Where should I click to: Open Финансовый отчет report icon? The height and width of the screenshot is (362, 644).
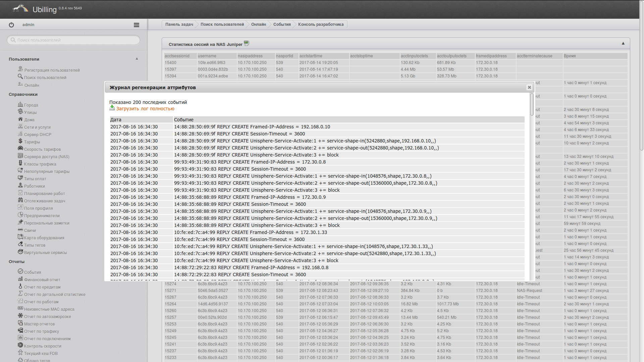coord(20,279)
